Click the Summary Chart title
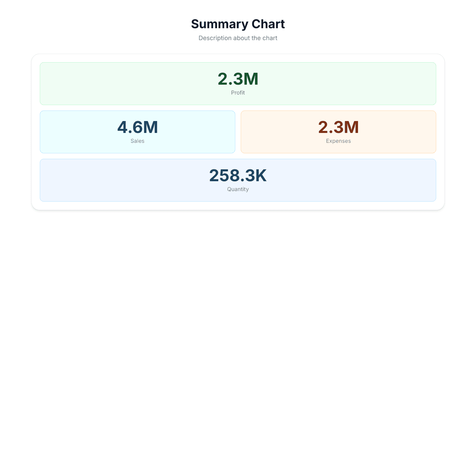 238,24
